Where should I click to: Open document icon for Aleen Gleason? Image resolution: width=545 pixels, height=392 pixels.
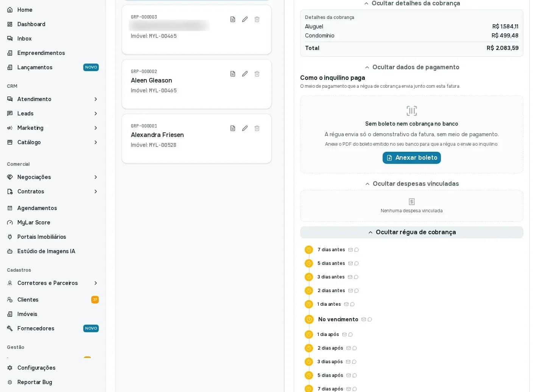pos(233,74)
